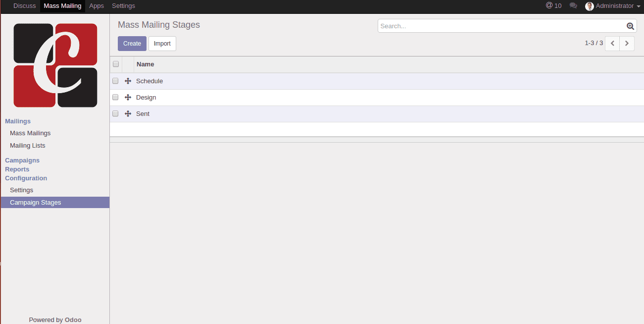Open the @ mentions counter
Screen dimensions: 644x324
553,6
